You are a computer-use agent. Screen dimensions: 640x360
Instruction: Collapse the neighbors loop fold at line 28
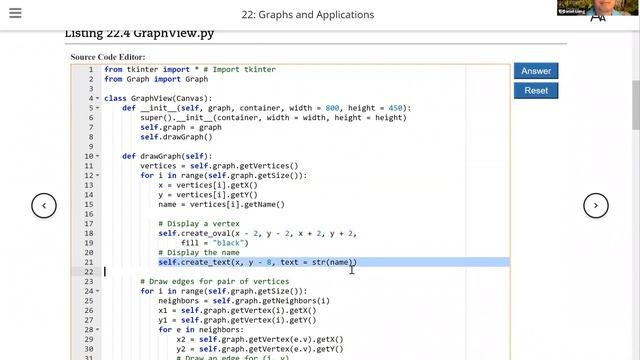pyautogui.click(x=98, y=329)
